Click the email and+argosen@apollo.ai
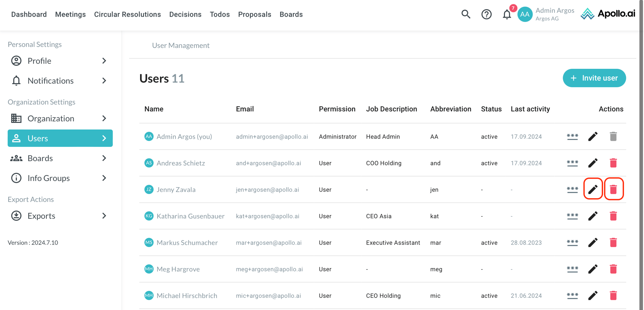The height and width of the screenshot is (310, 644). pyautogui.click(x=269, y=163)
